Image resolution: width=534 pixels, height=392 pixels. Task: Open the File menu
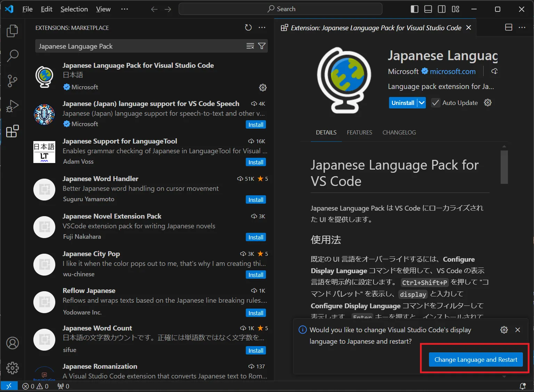point(27,9)
